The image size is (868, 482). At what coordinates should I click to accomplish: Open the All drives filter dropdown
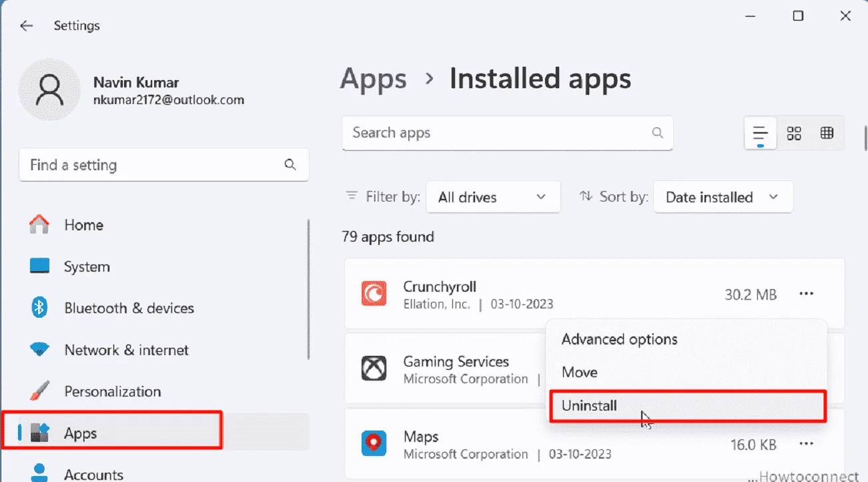coord(493,197)
